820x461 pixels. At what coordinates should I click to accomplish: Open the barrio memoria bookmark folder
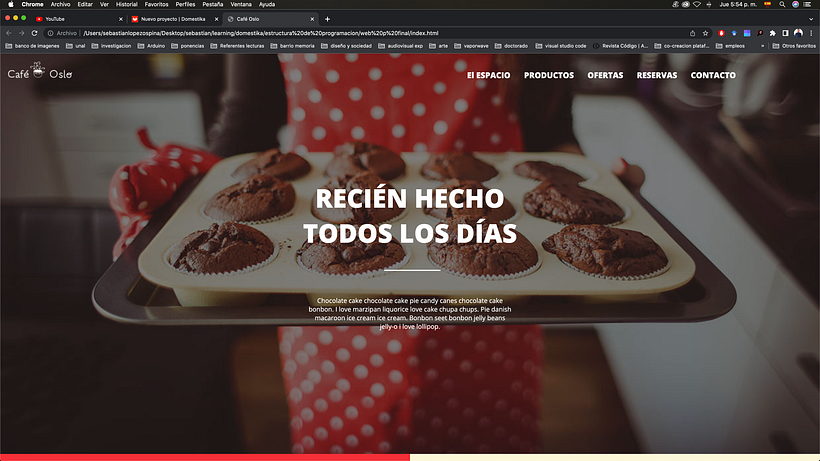[292, 46]
